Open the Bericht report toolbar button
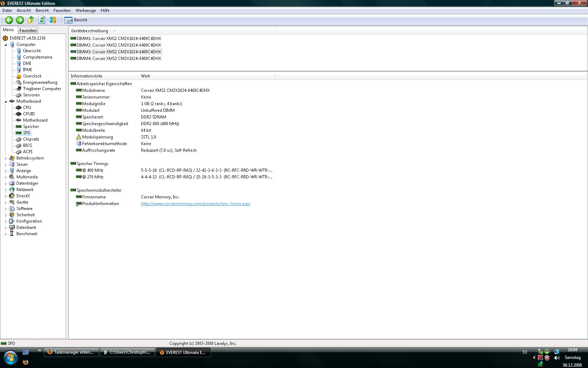This screenshot has height=368, width=588. 76,20
